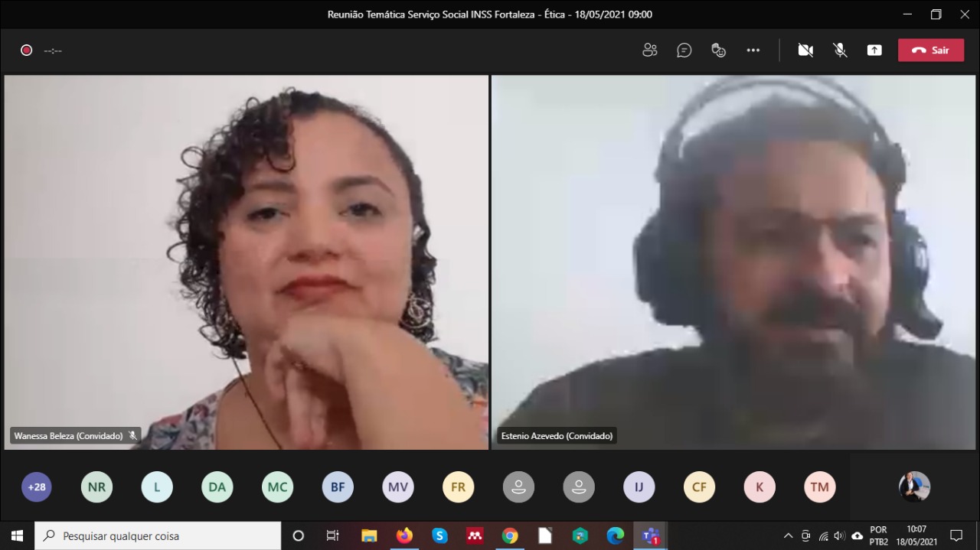Launch Firefox from the taskbar
This screenshot has height=550, width=980.
pyautogui.click(x=403, y=535)
